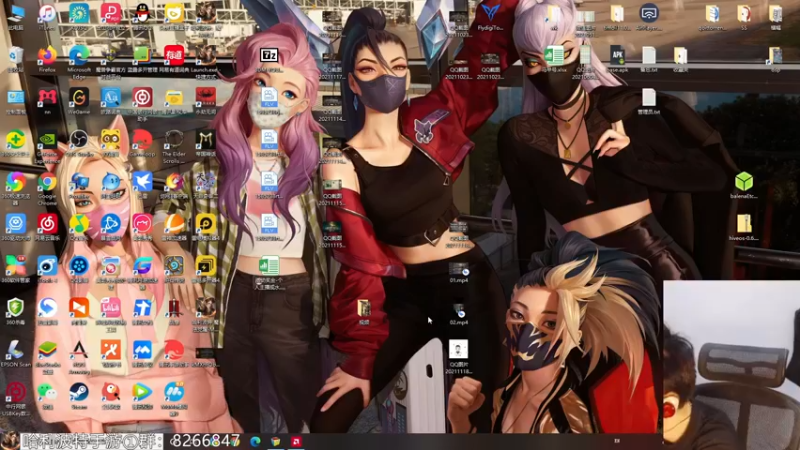Open the Google Chrome shortcut
The height and width of the screenshot is (450, 800).
(47, 188)
